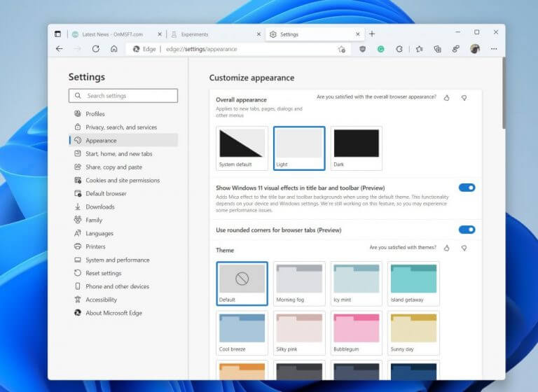This screenshot has height=392, width=538.
Task: Open the Collections toolbar icon
Action: click(x=437, y=49)
